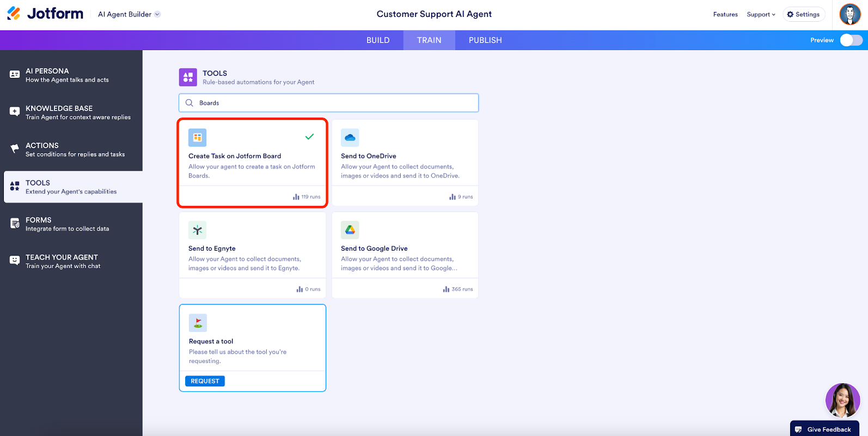Click the search magnifier icon
The height and width of the screenshot is (436, 868).
(190, 103)
